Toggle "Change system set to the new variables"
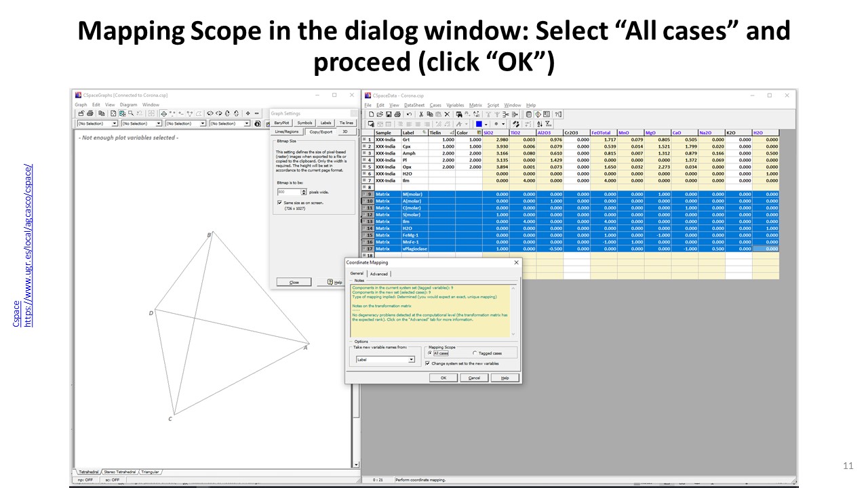868x488 pixels. 427,363
